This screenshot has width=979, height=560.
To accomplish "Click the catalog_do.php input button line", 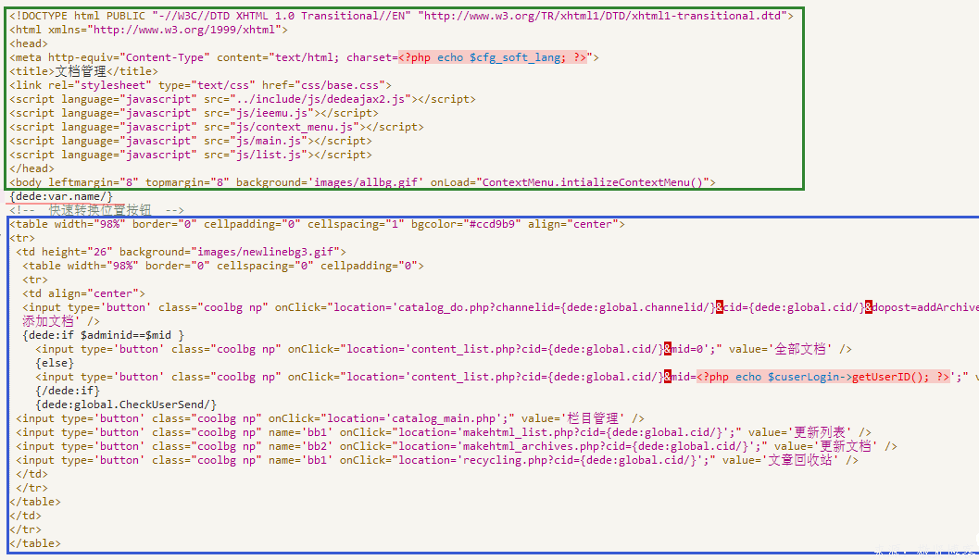I will (x=501, y=307).
